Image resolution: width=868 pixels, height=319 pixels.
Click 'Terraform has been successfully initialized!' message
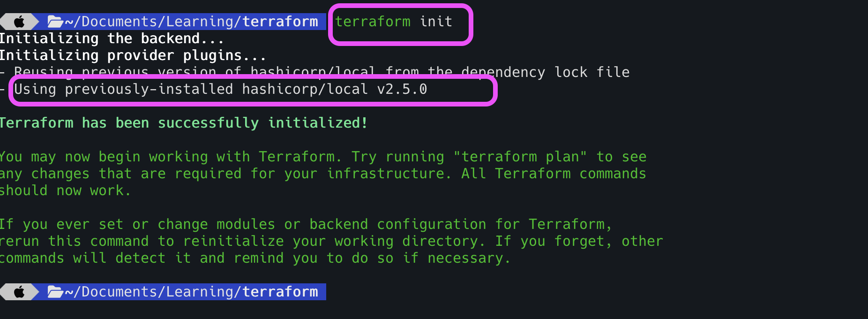[x=184, y=123]
